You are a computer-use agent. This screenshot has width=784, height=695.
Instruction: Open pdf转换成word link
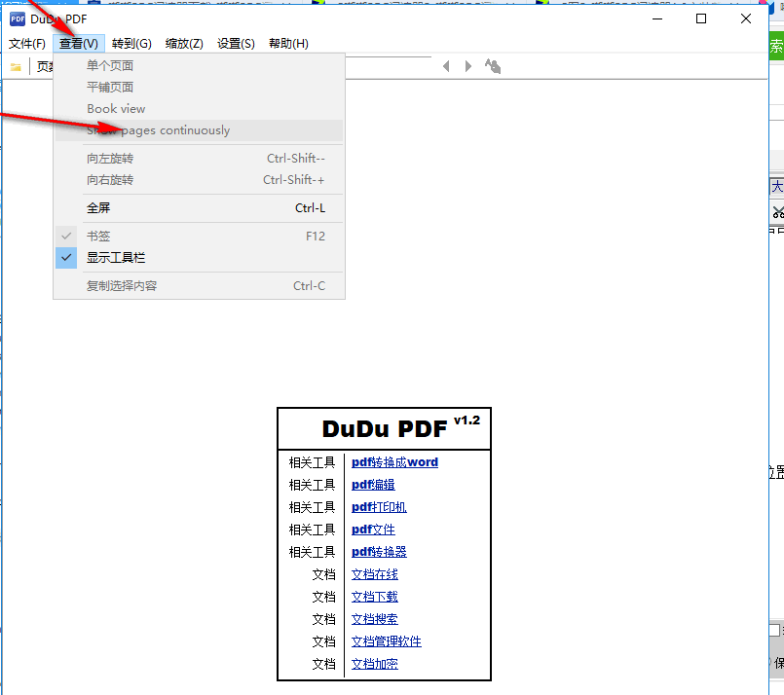394,462
